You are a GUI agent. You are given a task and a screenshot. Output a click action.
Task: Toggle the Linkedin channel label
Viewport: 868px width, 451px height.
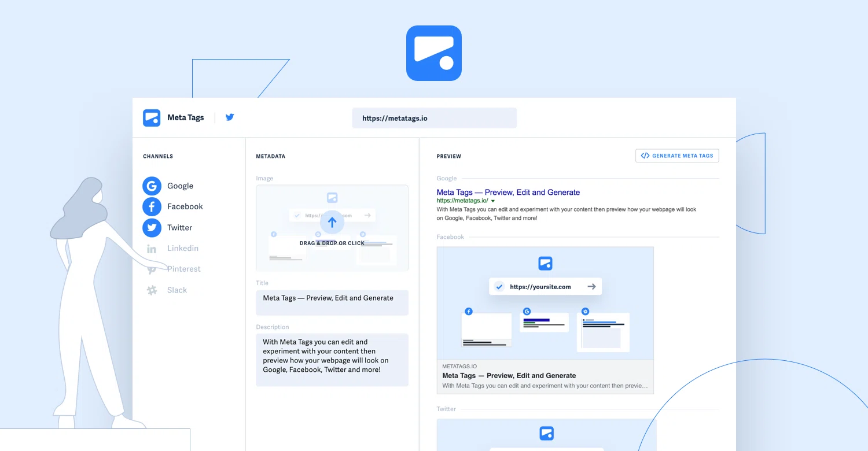point(183,249)
